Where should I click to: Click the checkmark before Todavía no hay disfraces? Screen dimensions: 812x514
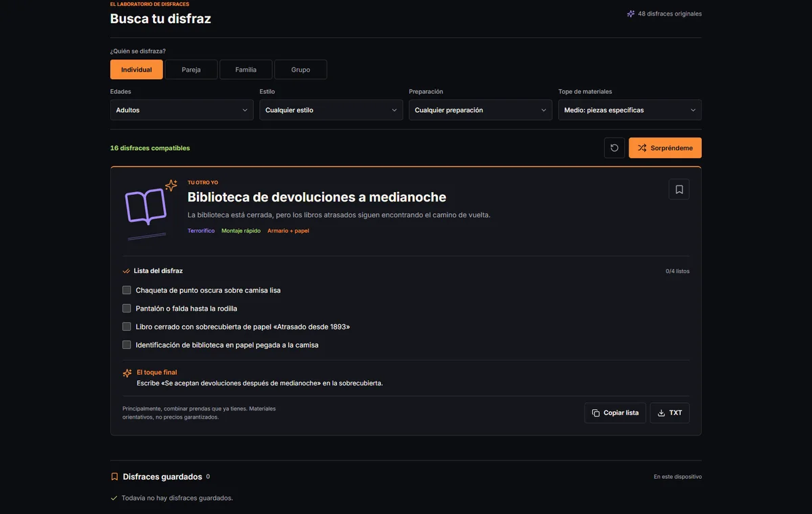(x=114, y=498)
